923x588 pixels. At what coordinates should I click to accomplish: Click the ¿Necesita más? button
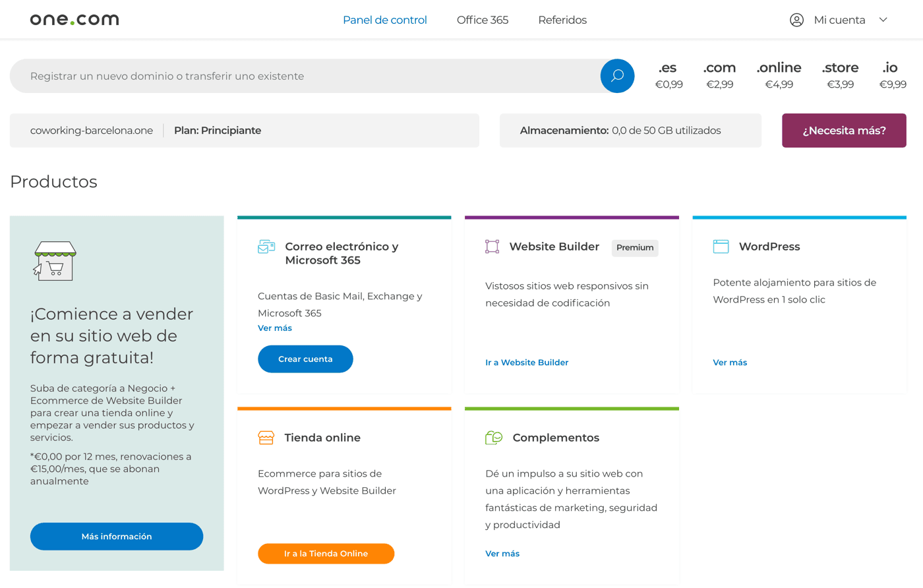[844, 131]
